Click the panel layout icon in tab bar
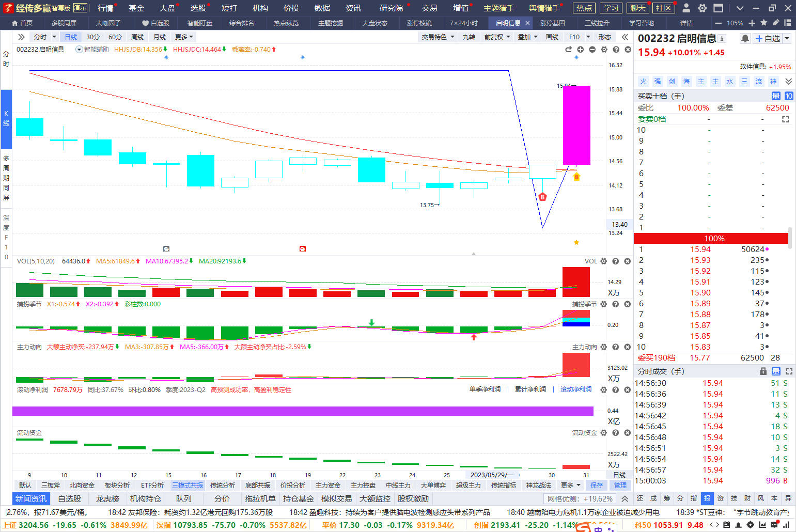The image size is (796, 532). (x=788, y=23)
